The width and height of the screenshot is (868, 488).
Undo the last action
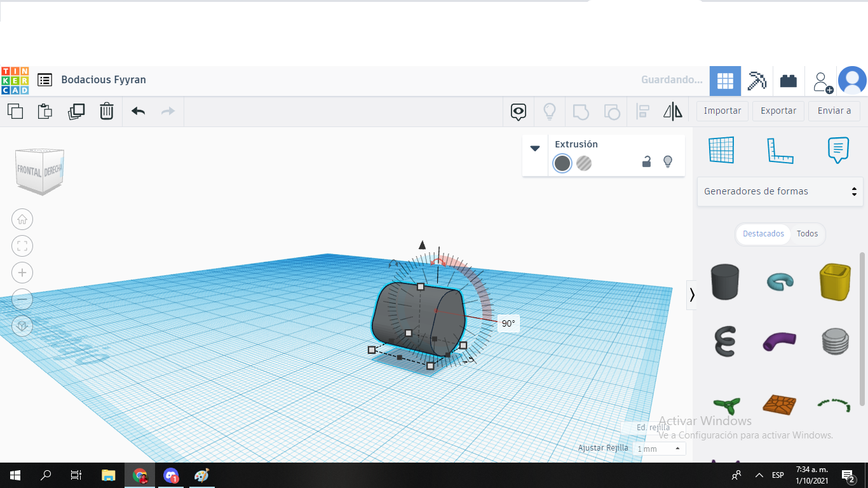click(x=139, y=111)
